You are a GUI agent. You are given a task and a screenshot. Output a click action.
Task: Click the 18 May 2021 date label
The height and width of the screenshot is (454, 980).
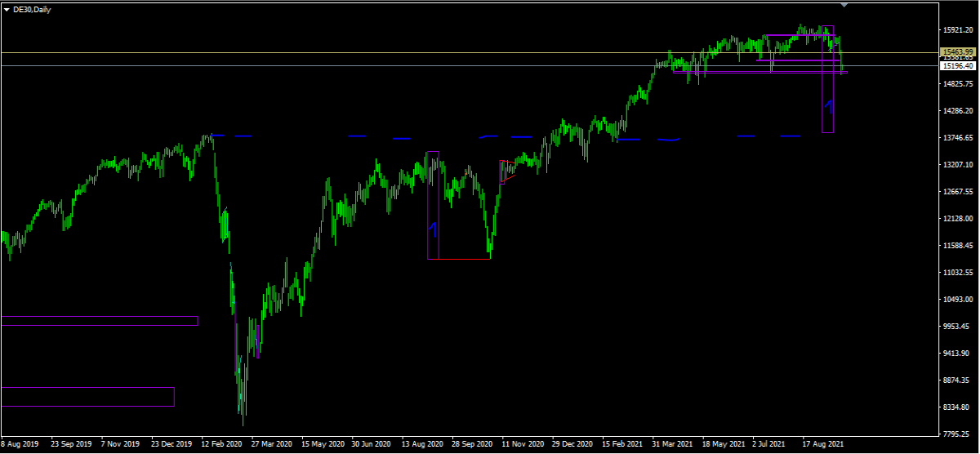[x=722, y=445]
